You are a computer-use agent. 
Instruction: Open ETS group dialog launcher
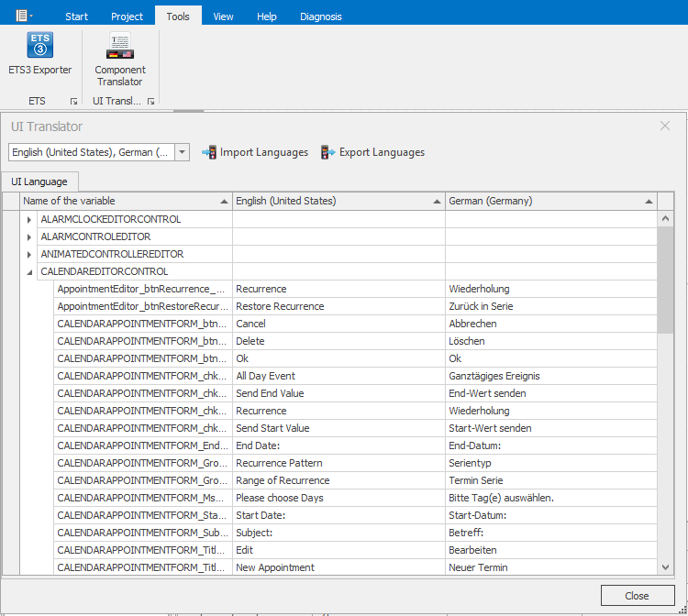tap(73, 101)
